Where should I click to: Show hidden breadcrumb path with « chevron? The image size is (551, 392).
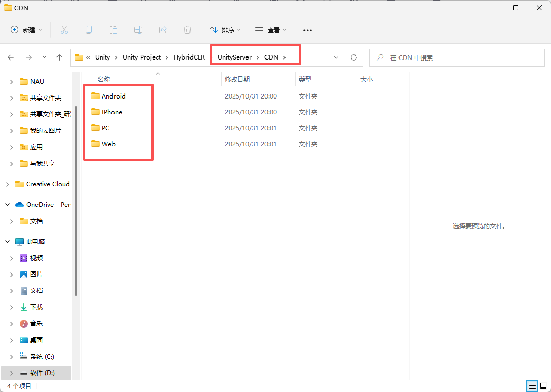pyautogui.click(x=88, y=57)
